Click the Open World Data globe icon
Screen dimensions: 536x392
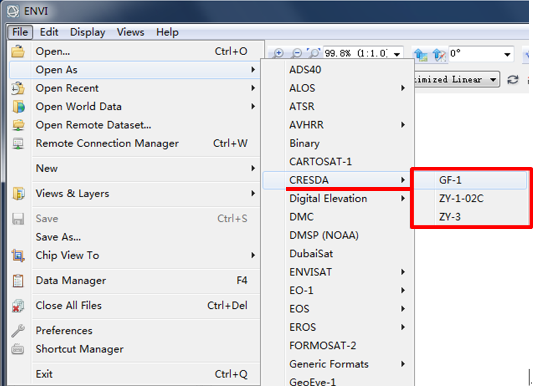point(18,107)
